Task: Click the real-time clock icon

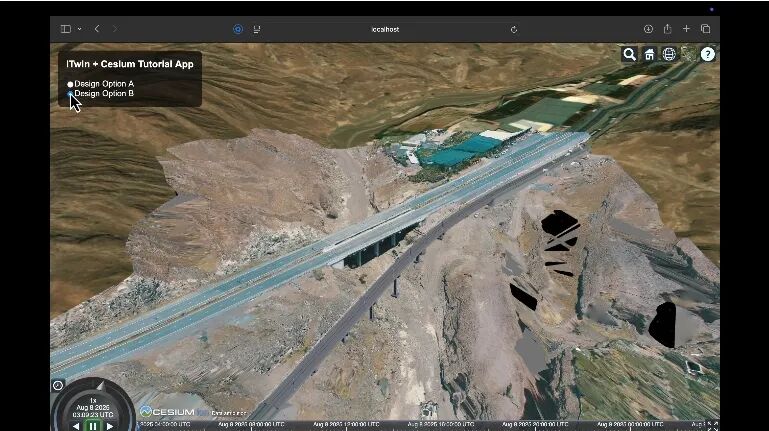Action: tap(58, 385)
